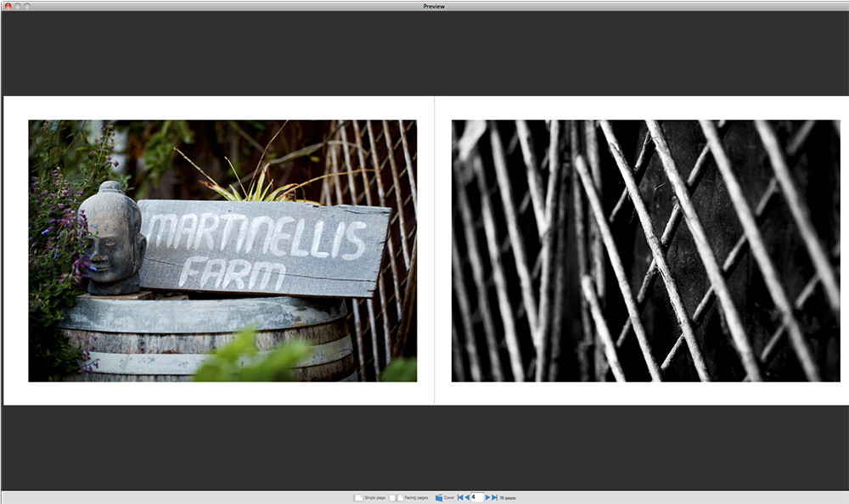Click the page number field

click(x=477, y=497)
